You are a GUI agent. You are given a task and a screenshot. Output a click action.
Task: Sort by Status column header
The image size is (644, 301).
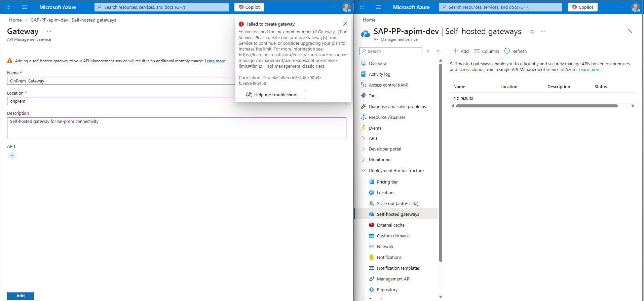(x=600, y=87)
